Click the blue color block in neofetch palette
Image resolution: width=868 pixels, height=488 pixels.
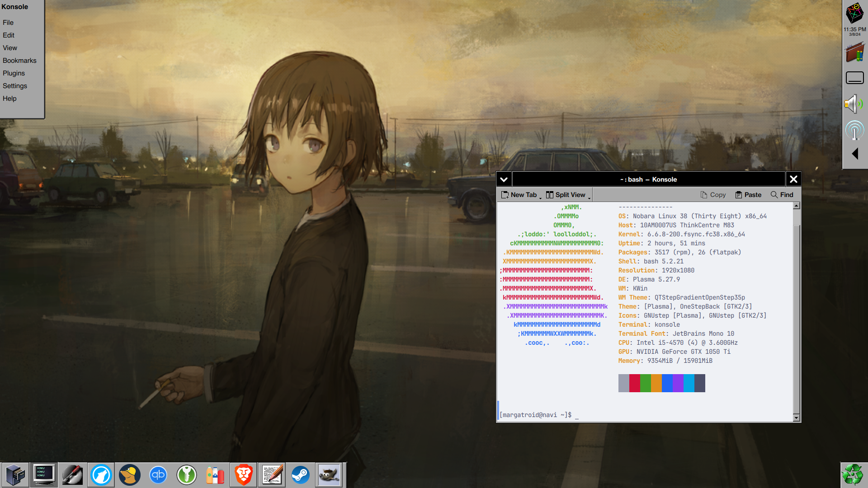coord(667,383)
